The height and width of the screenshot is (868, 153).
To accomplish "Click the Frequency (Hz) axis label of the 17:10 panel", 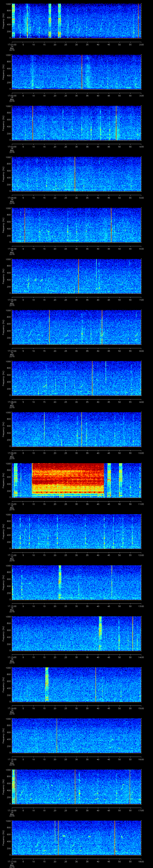I will [x=3, y=481].
